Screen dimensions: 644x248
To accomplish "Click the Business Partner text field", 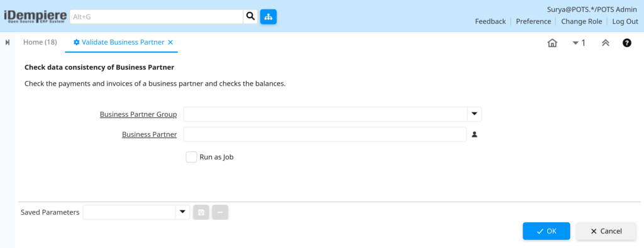I will point(325,134).
